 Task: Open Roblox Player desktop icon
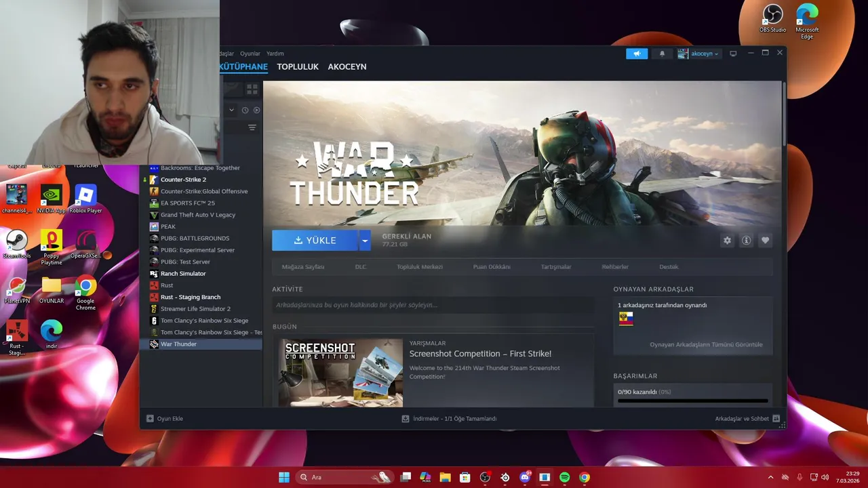85,199
